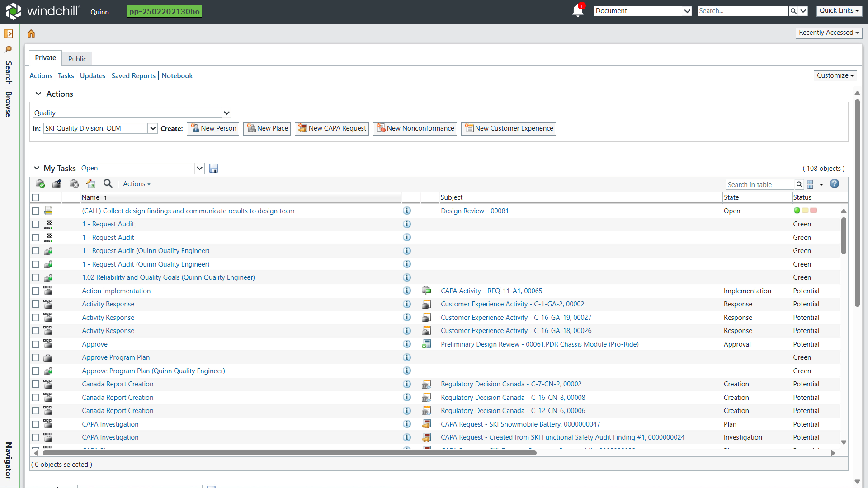Jump to the Saved Reports link
Image resolution: width=868 pixels, height=488 pixels.
(x=133, y=76)
